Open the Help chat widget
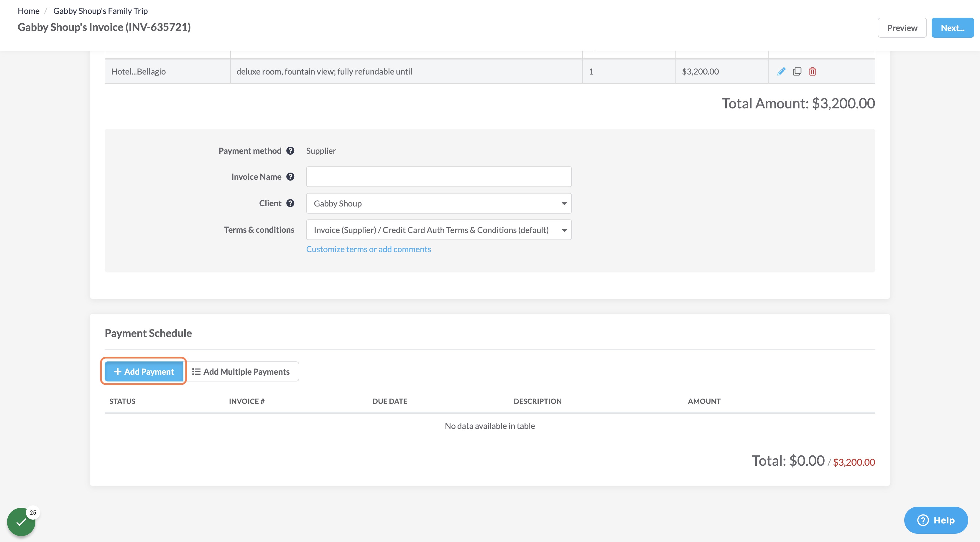The width and height of the screenshot is (980, 542). 935,520
